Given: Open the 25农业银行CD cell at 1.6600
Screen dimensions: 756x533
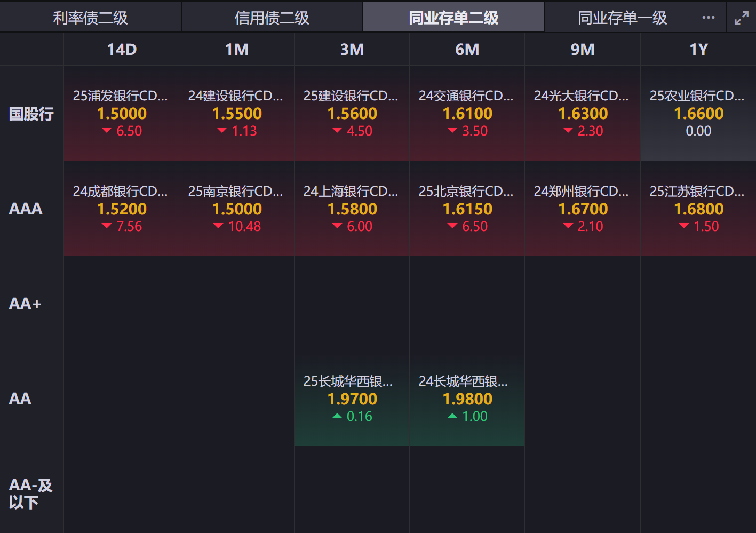Looking at the screenshot, I should click(698, 113).
